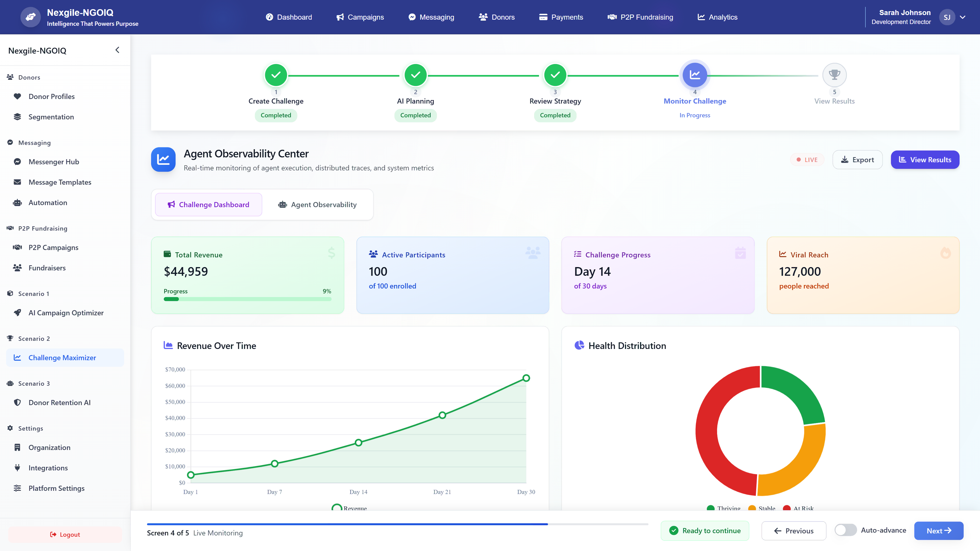980x551 pixels.
Task: Select the Automation robot icon
Action: (x=18, y=202)
